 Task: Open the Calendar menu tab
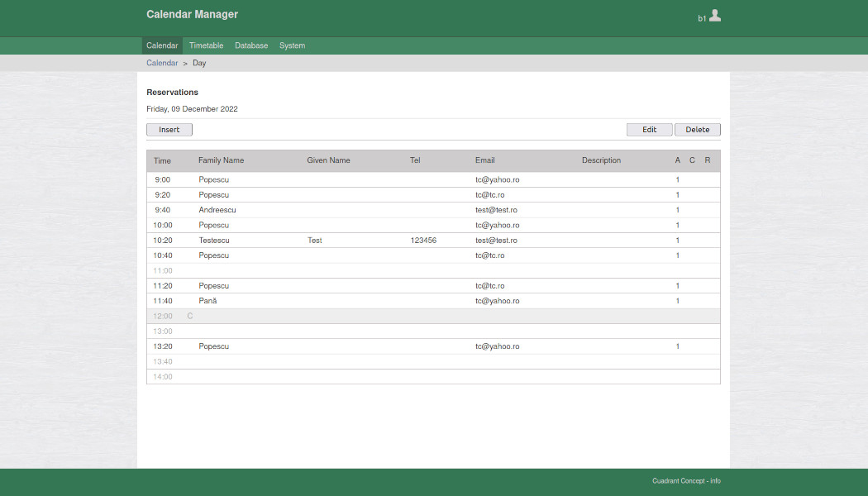point(162,45)
